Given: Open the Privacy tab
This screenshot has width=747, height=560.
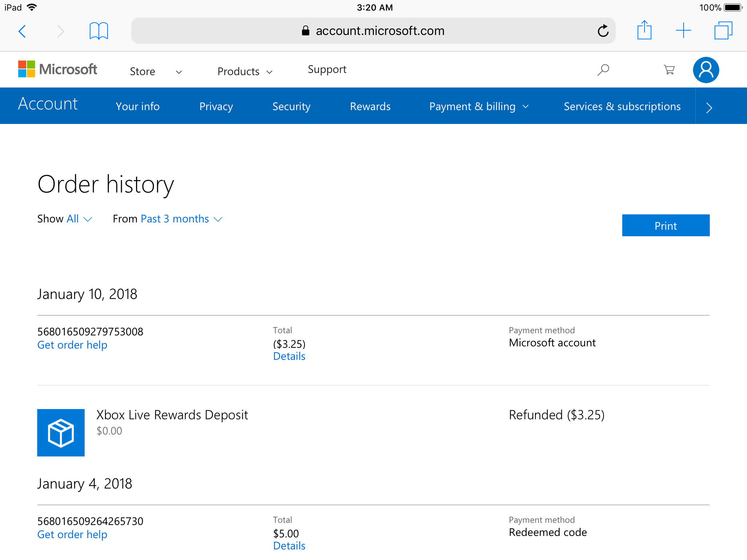Looking at the screenshot, I should [x=216, y=106].
